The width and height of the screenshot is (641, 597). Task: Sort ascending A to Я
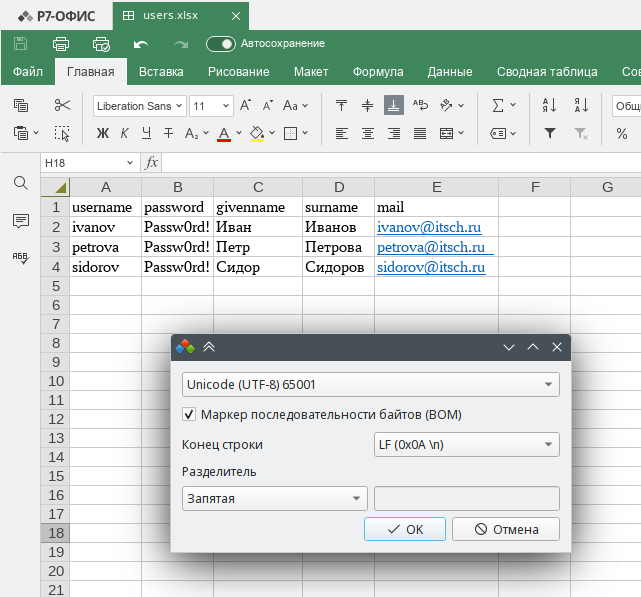(x=549, y=105)
